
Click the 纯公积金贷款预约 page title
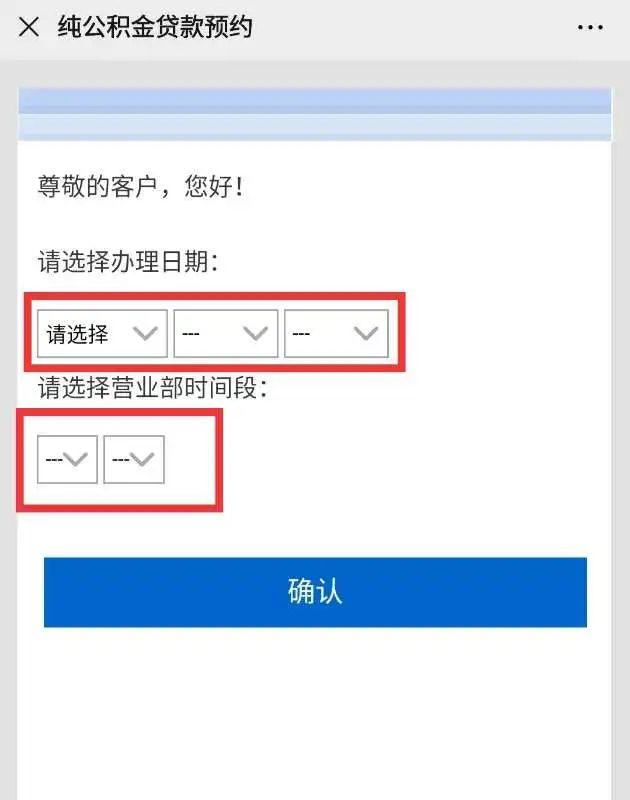[x=155, y=27]
